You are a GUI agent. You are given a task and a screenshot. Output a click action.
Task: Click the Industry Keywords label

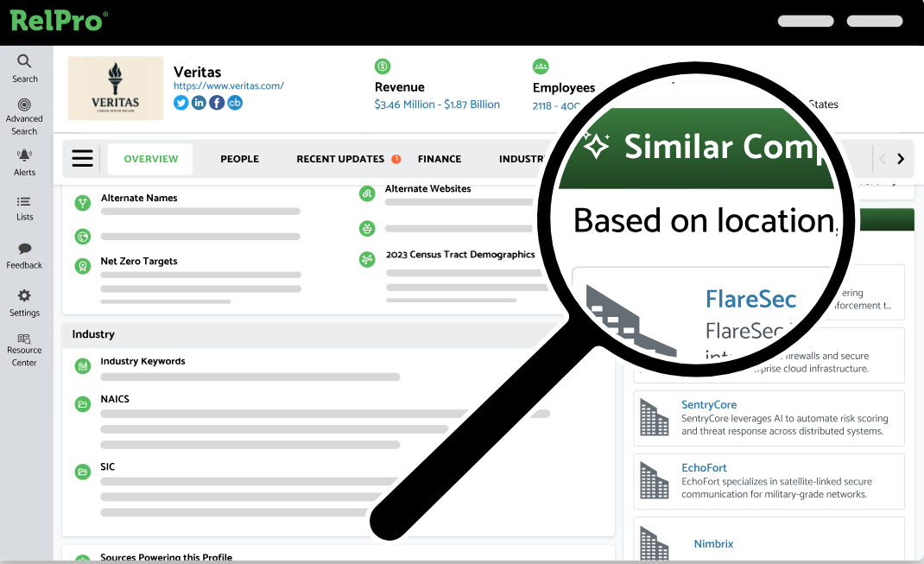pos(142,361)
